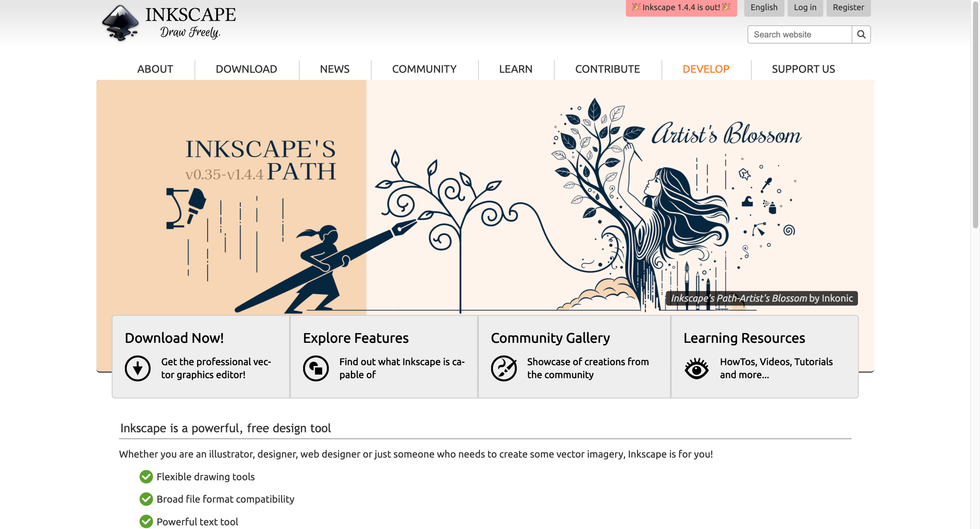Click 'Broad file format compatibility' list item
Image resolution: width=980 pixels, height=529 pixels.
[225, 499]
